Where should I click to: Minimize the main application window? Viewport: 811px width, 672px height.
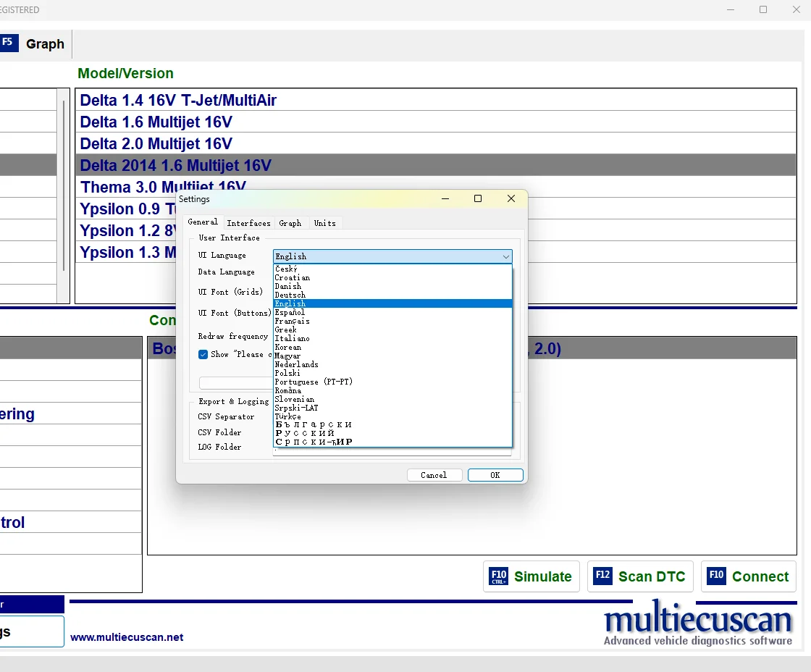pyautogui.click(x=731, y=9)
